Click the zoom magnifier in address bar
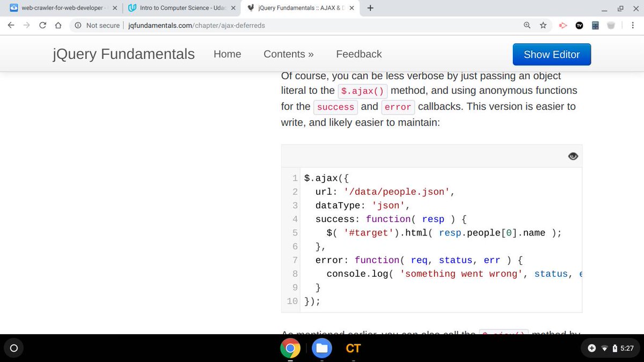Screen dimensions: 644x362 pyautogui.click(x=527, y=25)
